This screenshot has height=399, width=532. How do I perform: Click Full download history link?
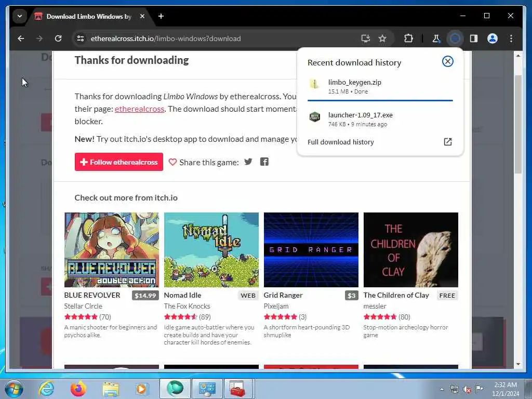pyautogui.click(x=341, y=142)
